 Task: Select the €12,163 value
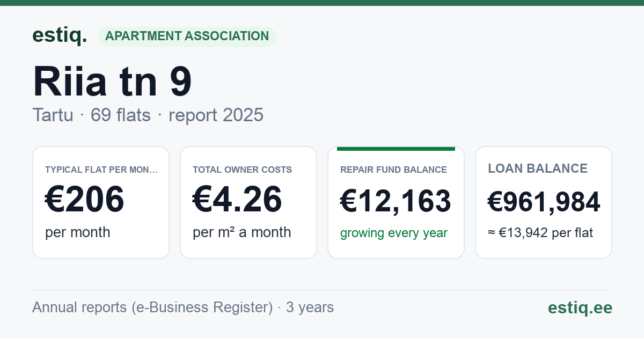[x=396, y=202]
